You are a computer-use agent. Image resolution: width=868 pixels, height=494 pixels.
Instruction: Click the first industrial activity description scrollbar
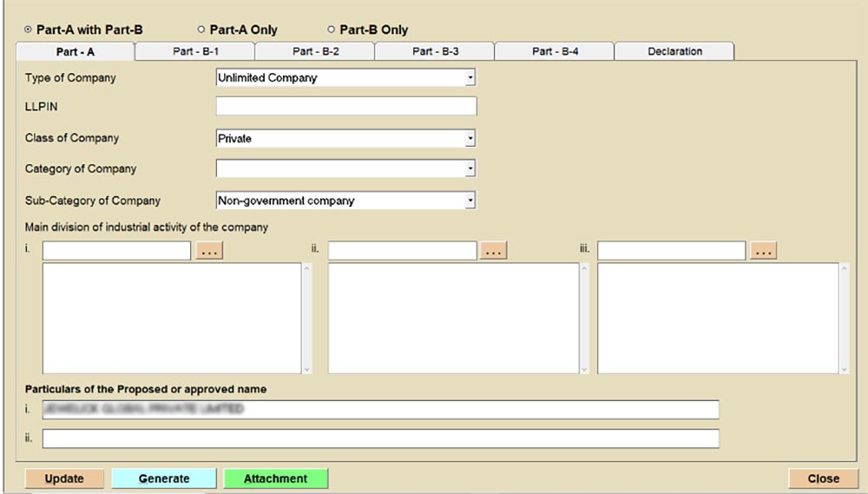click(306, 319)
